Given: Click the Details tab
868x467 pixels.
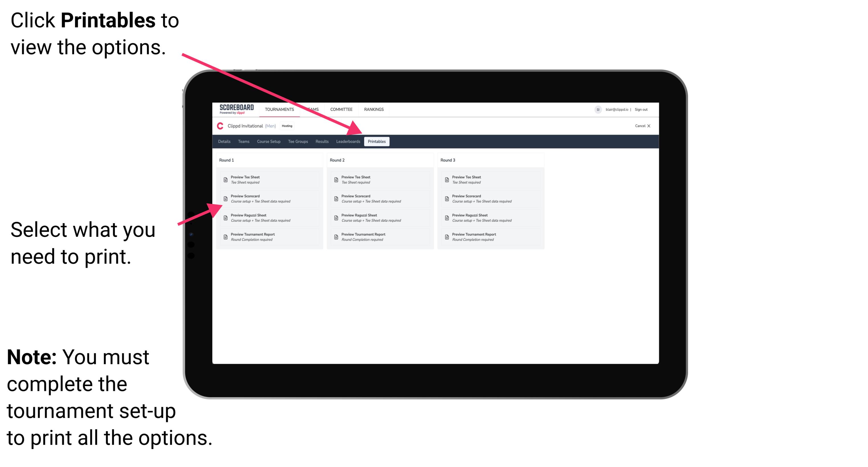Looking at the screenshot, I should click(224, 141).
